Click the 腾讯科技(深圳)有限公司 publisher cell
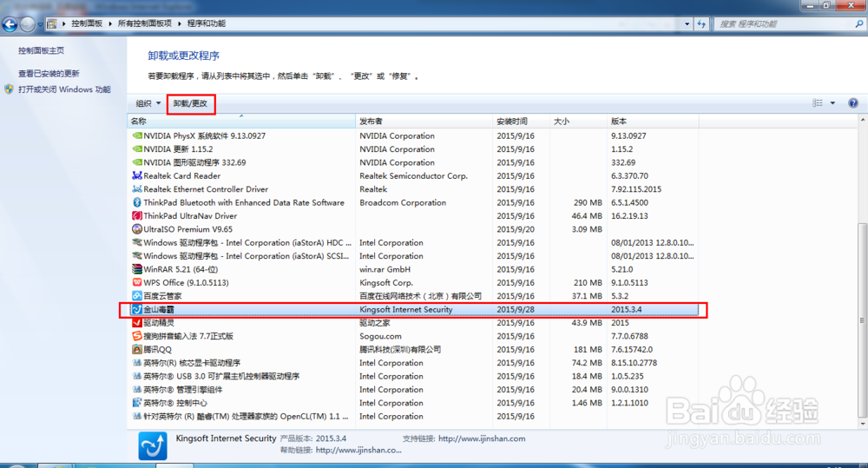 [400, 349]
